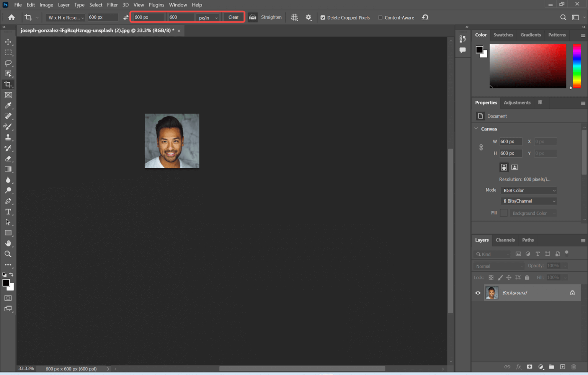Click the vertical hue spectrum slider
This screenshot has height=375, width=588.
point(577,66)
